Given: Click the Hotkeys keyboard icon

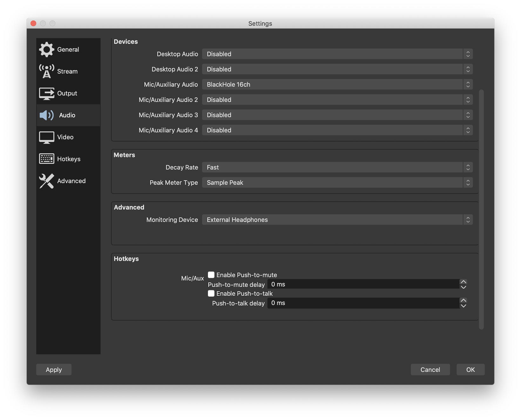Looking at the screenshot, I should tap(47, 159).
